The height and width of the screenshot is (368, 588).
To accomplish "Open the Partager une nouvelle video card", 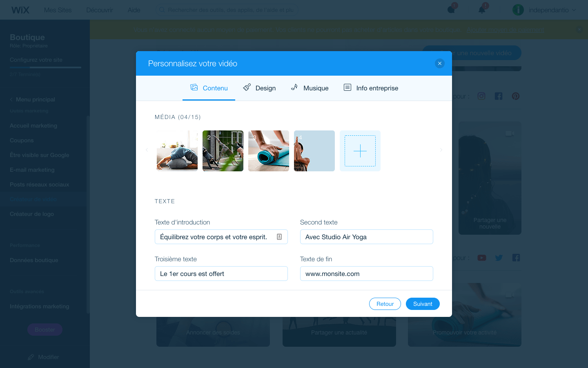I will pos(490,178).
